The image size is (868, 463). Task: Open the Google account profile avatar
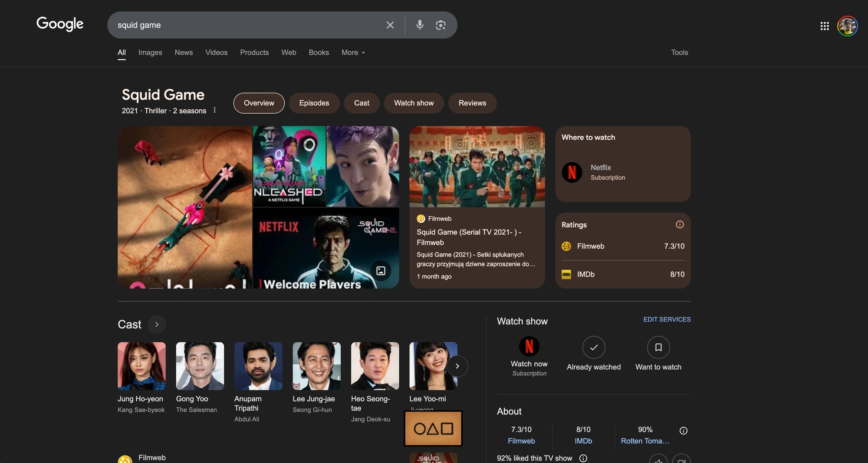pos(847,26)
